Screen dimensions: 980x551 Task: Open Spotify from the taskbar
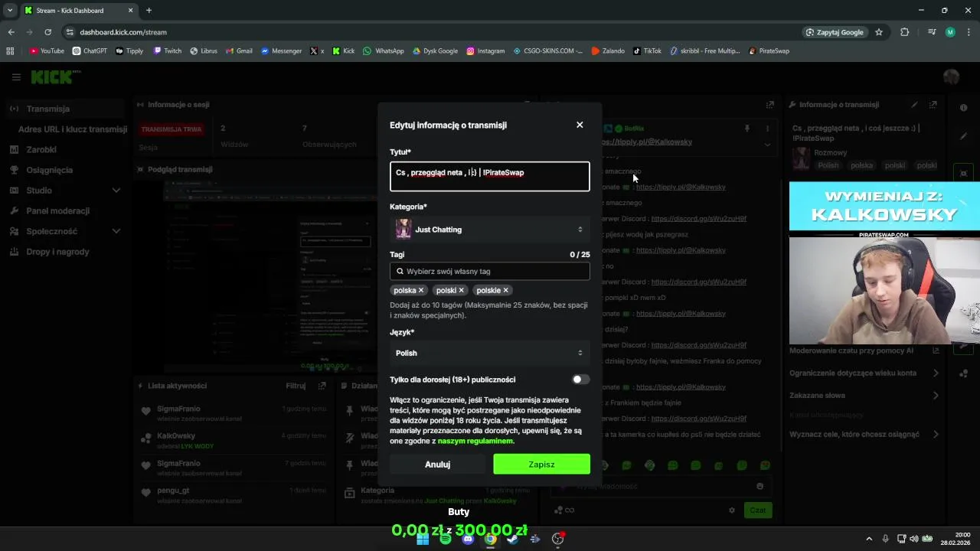click(x=446, y=539)
